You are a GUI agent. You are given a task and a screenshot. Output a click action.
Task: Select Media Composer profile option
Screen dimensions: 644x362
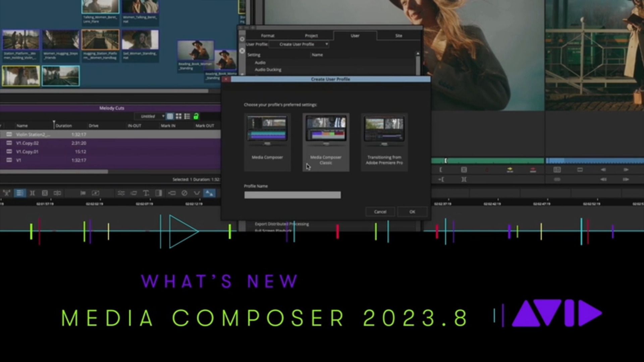coord(267,139)
